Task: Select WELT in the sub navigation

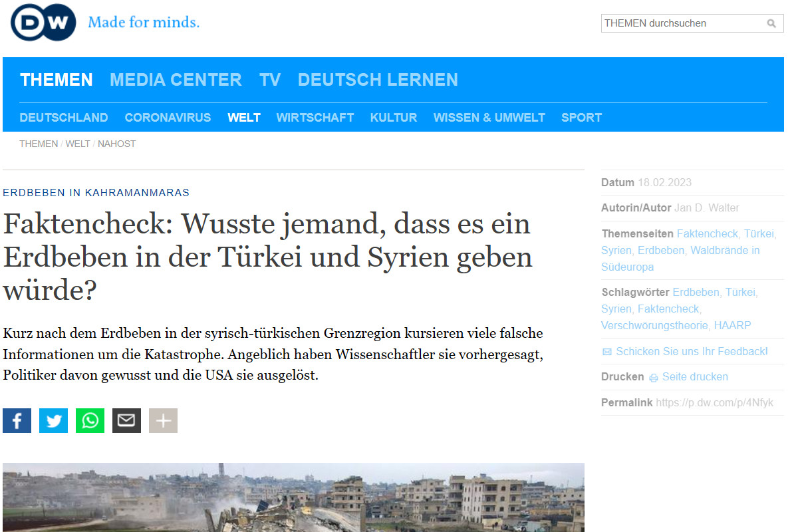Action: 244,118
